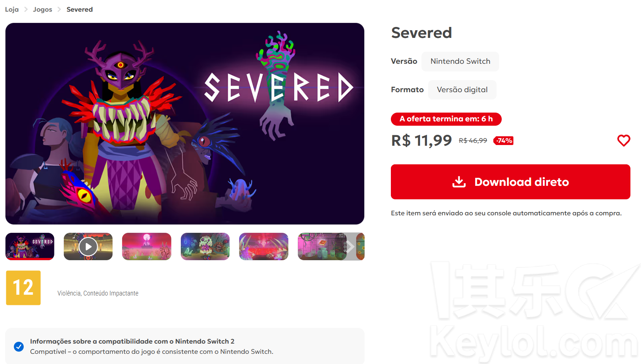
Task: View the pink moon screenshot thumbnail
Action: pyautogui.click(x=147, y=247)
